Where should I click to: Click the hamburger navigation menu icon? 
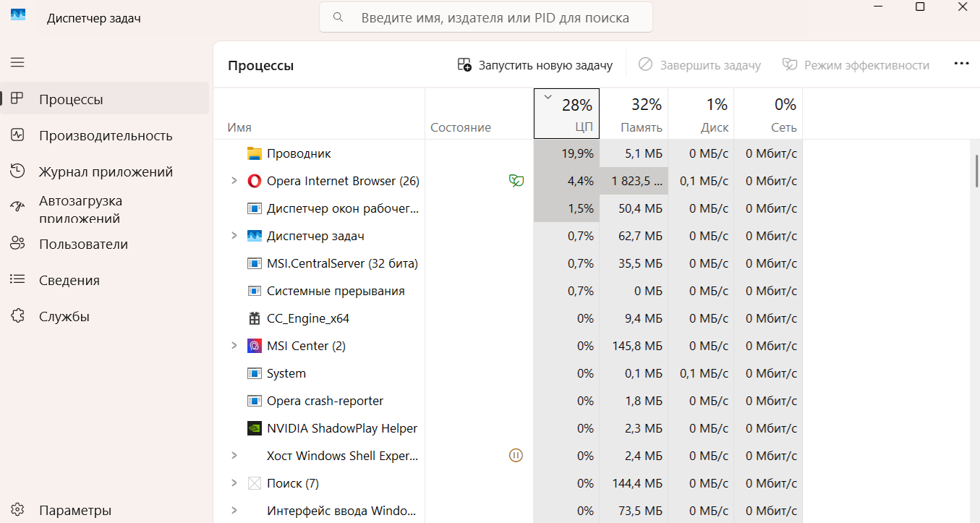[17, 63]
